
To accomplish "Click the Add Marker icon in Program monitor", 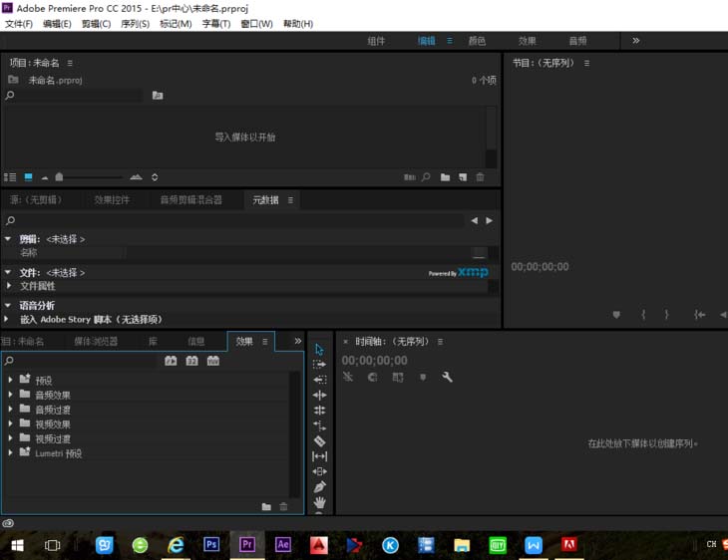I will pyautogui.click(x=616, y=315).
